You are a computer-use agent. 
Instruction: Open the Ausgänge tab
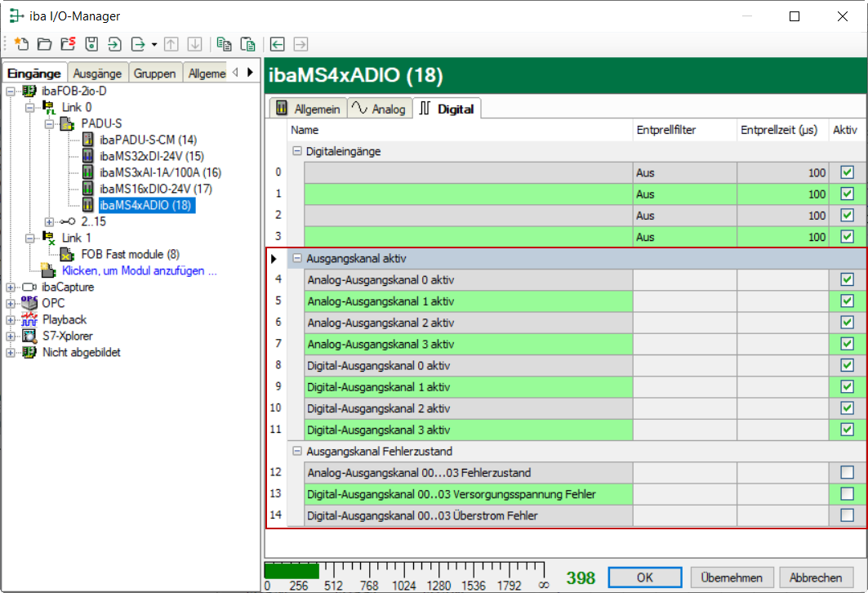(x=97, y=74)
